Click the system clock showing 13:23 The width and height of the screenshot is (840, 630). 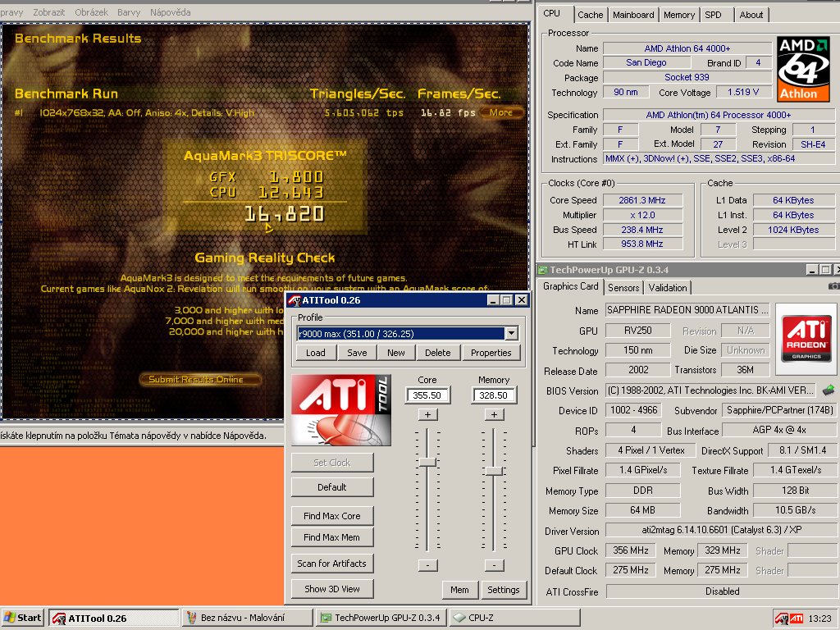[819, 619]
